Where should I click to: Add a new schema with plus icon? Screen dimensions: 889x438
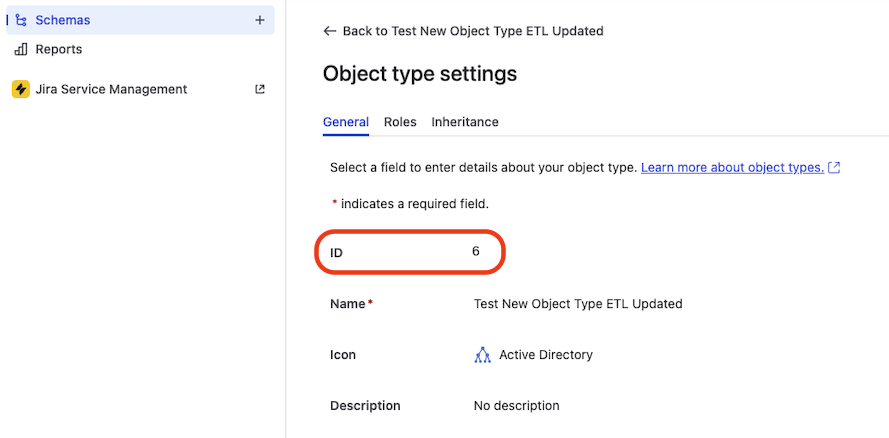pos(260,20)
